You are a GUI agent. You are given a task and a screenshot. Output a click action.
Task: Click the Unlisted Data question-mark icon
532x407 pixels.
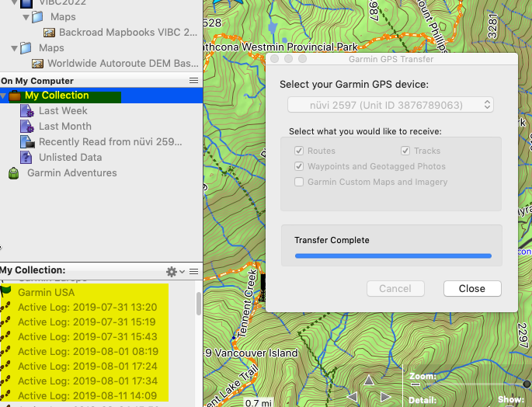pyautogui.click(x=26, y=158)
